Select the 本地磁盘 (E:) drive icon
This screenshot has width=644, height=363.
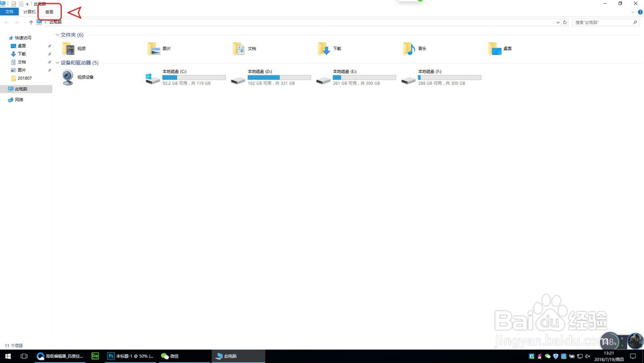(x=323, y=80)
